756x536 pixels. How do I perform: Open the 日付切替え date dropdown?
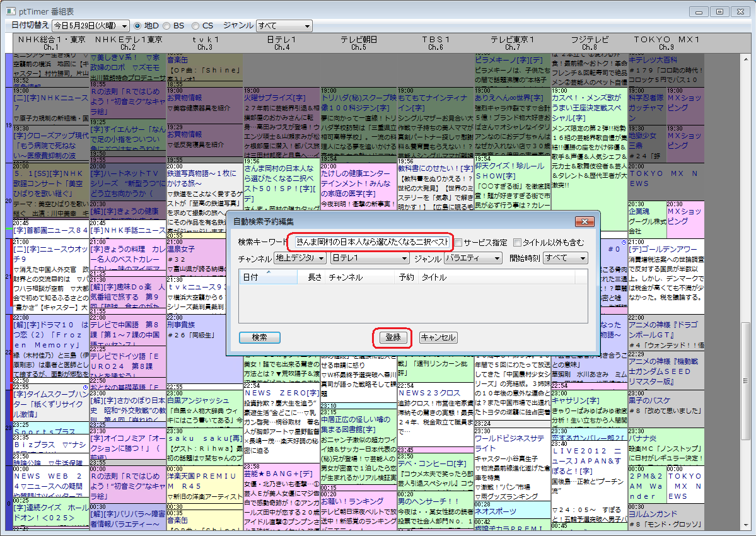[x=90, y=26]
